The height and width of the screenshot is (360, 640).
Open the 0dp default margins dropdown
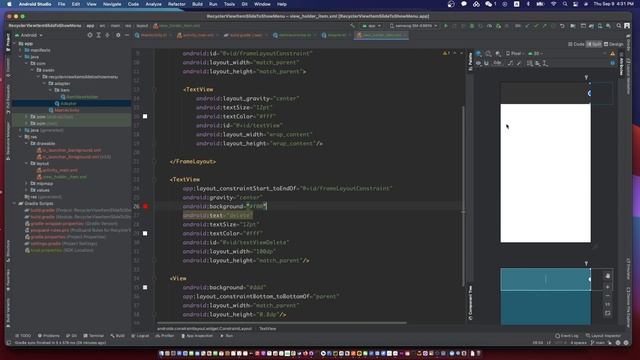(497, 63)
